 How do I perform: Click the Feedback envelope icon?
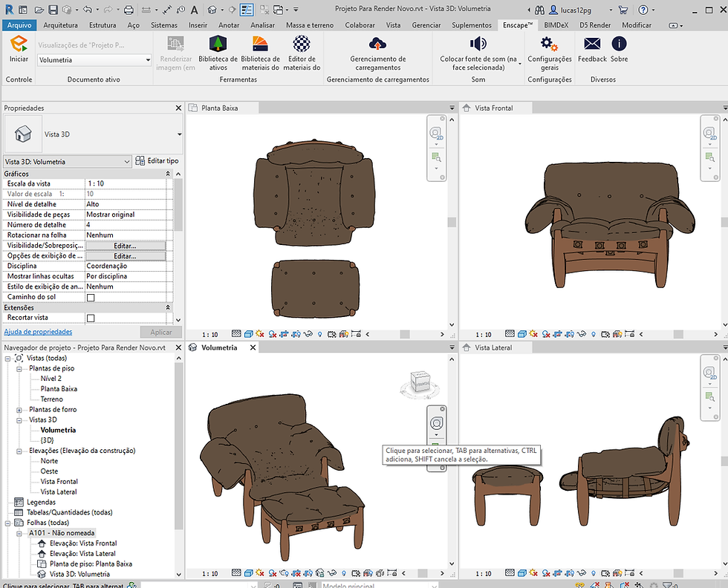click(592, 44)
